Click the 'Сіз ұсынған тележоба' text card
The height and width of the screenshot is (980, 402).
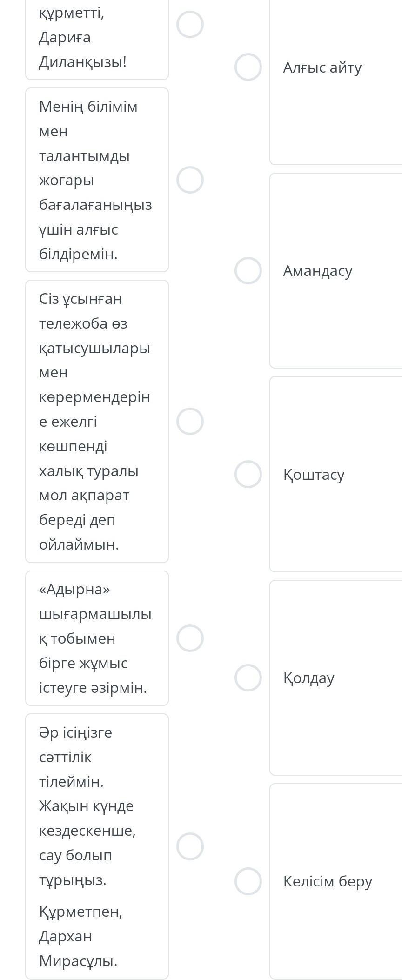click(97, 422)
